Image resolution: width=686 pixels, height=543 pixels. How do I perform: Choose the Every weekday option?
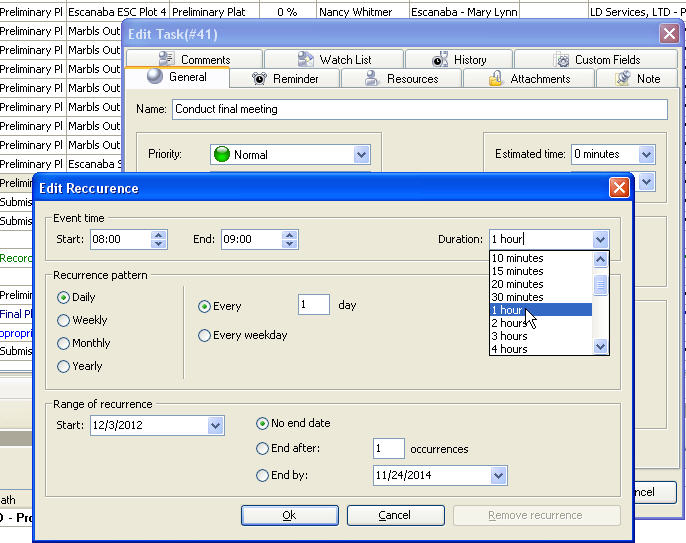coord(205,335)
